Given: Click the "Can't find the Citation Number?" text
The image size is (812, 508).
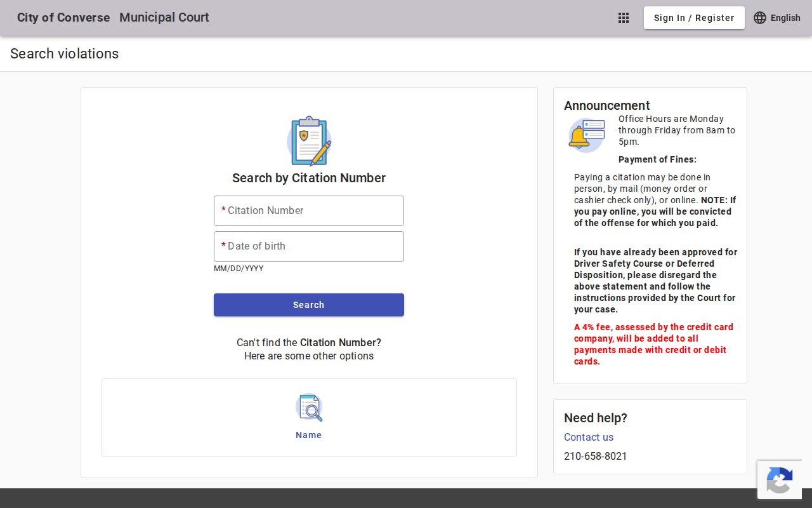Looking at the screenshot, I should point(309,342).
